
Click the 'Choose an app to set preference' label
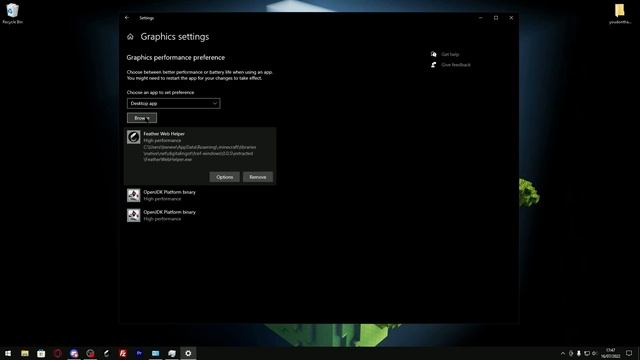click(160, 92)
